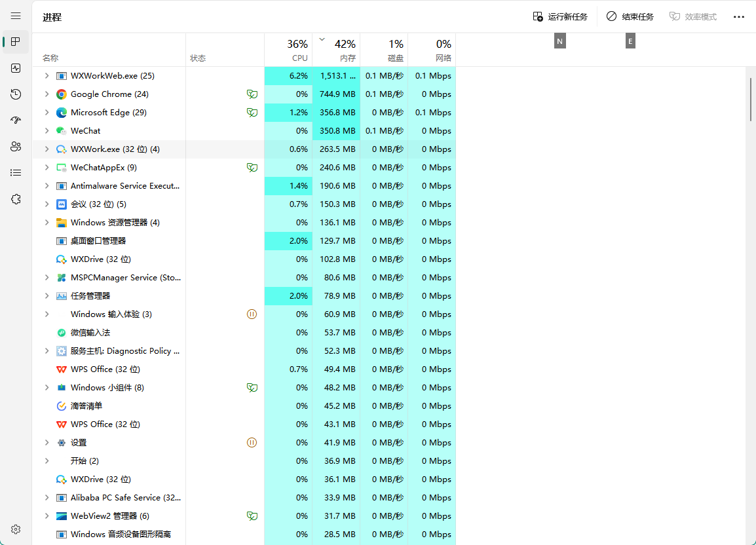Select the WXDrive row using 36.1 MB

[x=244, y=479]
